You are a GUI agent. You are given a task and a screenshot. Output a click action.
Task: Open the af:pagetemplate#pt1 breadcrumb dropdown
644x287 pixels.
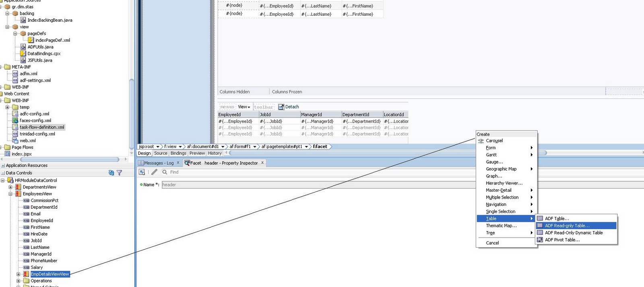coord(307,147)
